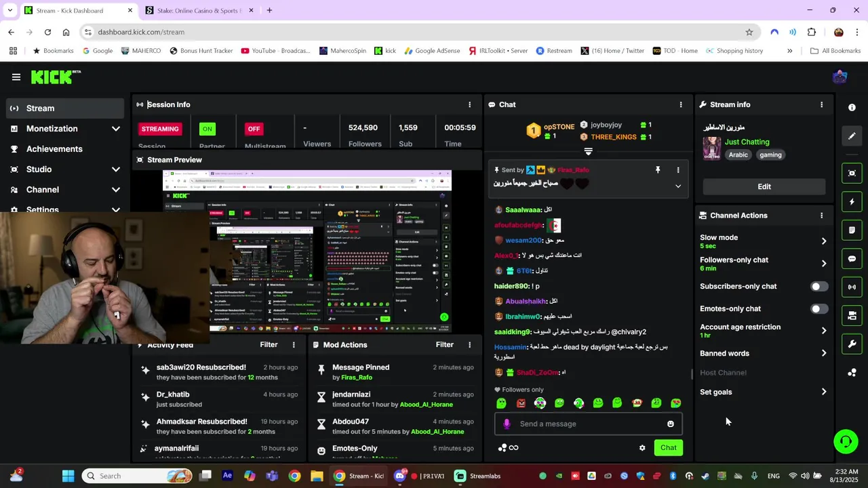Select Stream in the left sidebar
The image size is (868, 488).
(66, 108)
